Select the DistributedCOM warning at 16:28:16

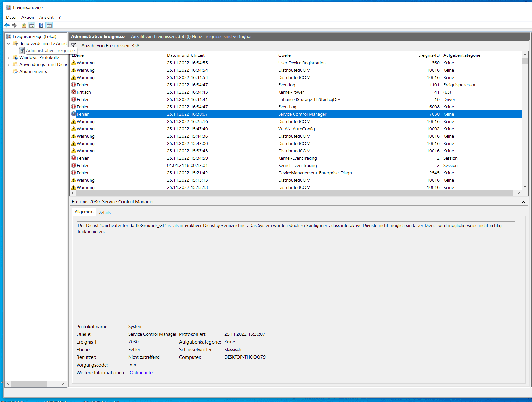(296, 121)
